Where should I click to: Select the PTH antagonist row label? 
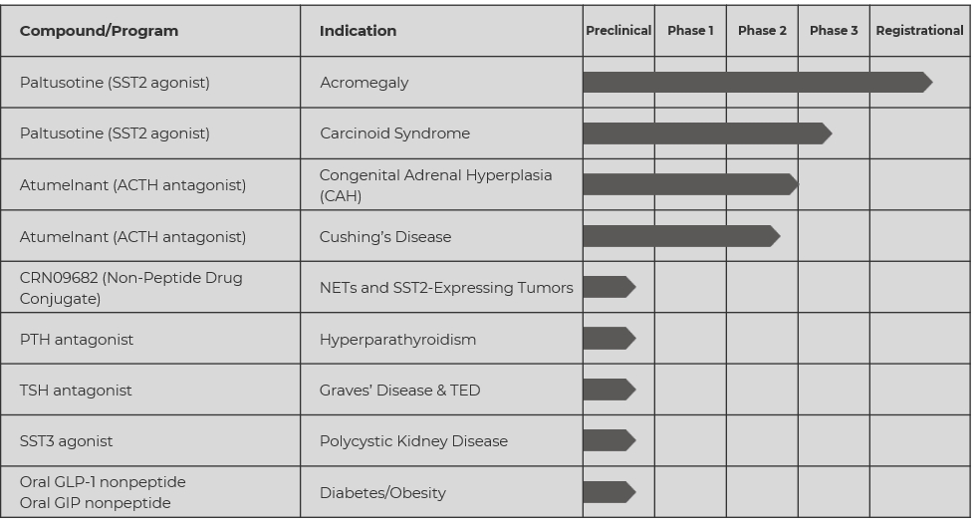click(x=77, y=340)
